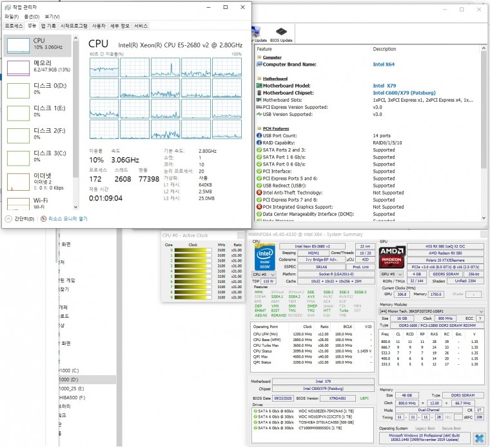The height and width of the screenshot is (448, 490).
Task: Click the info icon beside USB Port Count
Action: (259, 135)
